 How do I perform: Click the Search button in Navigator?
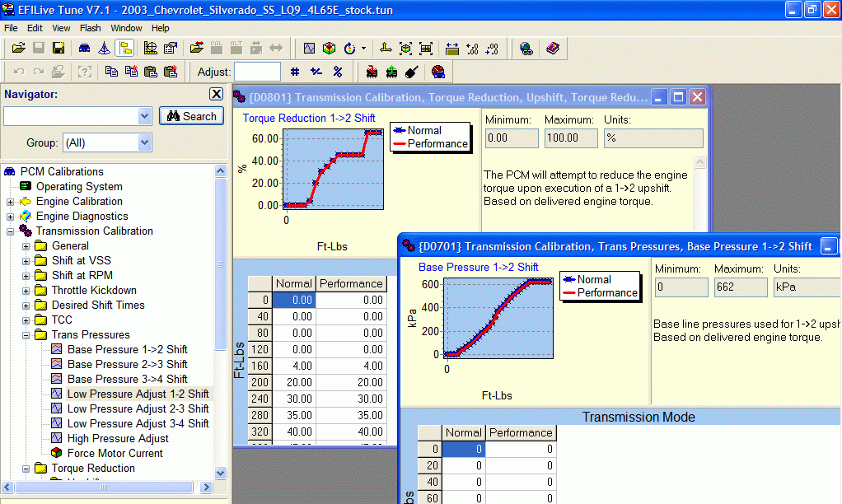coord(191,116)
